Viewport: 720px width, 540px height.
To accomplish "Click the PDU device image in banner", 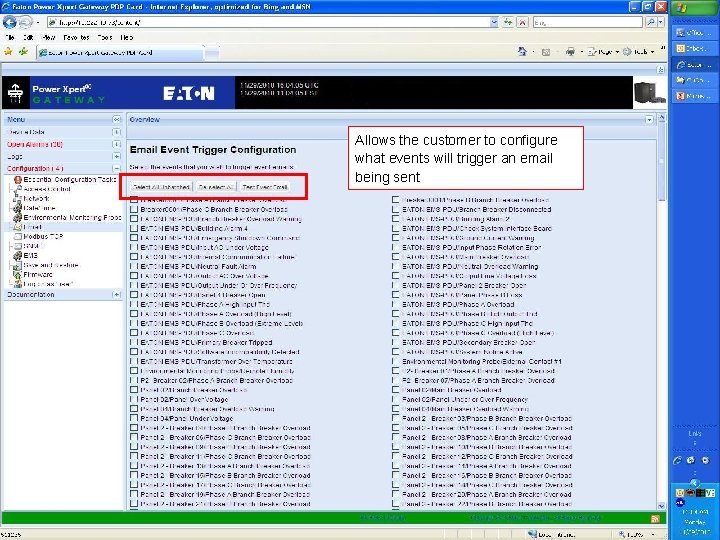I will [650, 93].
